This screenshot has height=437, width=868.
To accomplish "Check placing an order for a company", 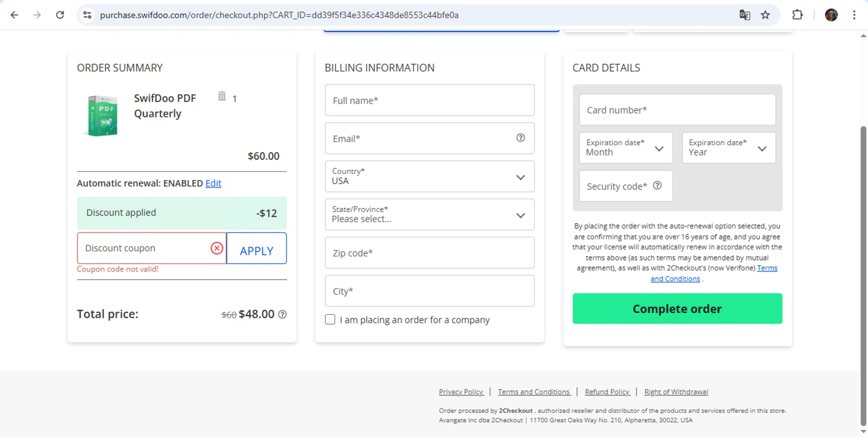I will [x=330, y=320].
